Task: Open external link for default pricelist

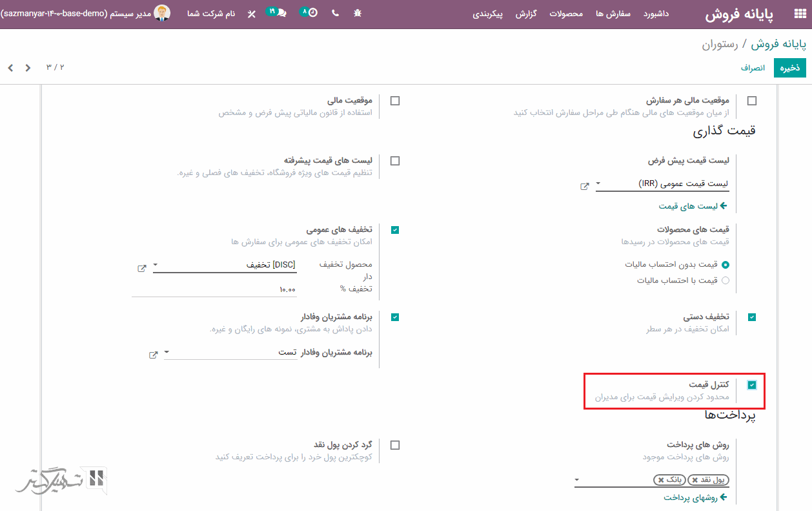Action: 585,186
